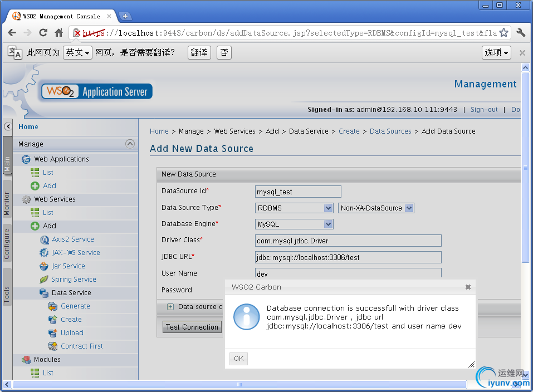Click the Test Connection button

192,327
